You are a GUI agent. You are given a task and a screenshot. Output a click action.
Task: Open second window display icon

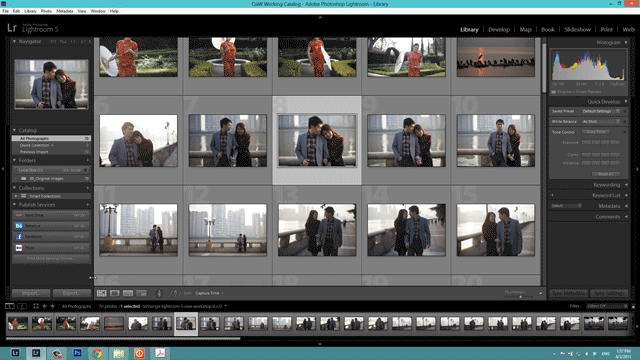click(22, 306)
